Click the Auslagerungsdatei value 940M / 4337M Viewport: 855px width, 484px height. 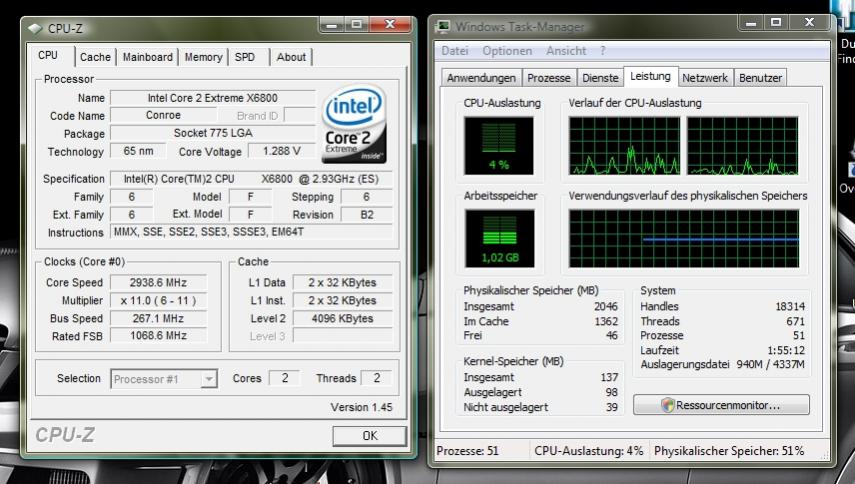[770, 364]
